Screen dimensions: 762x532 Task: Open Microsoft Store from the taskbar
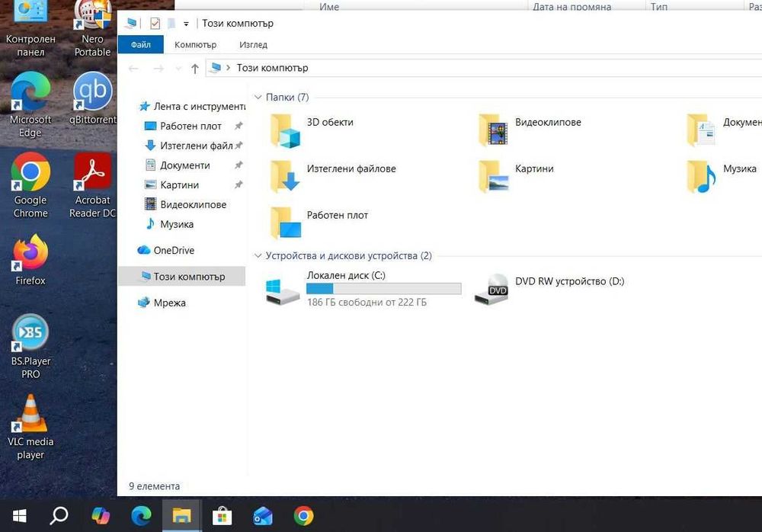[222, 515]
